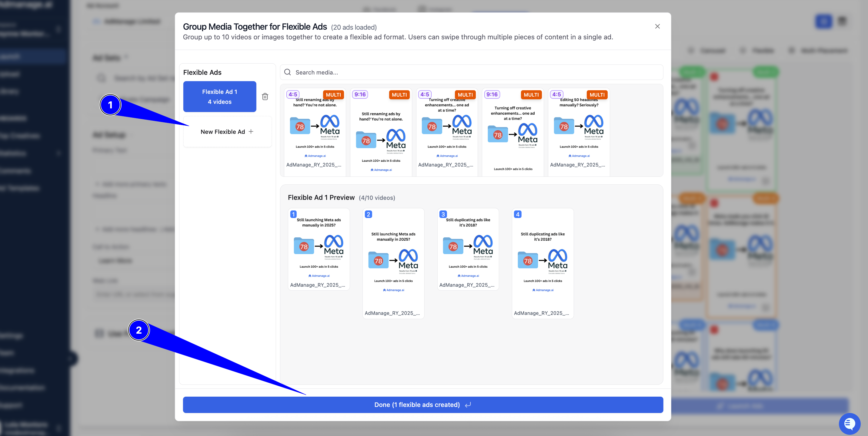
Task: Add the 9:16 'Still renaming ads by hand' media
Action: point(381,132)
